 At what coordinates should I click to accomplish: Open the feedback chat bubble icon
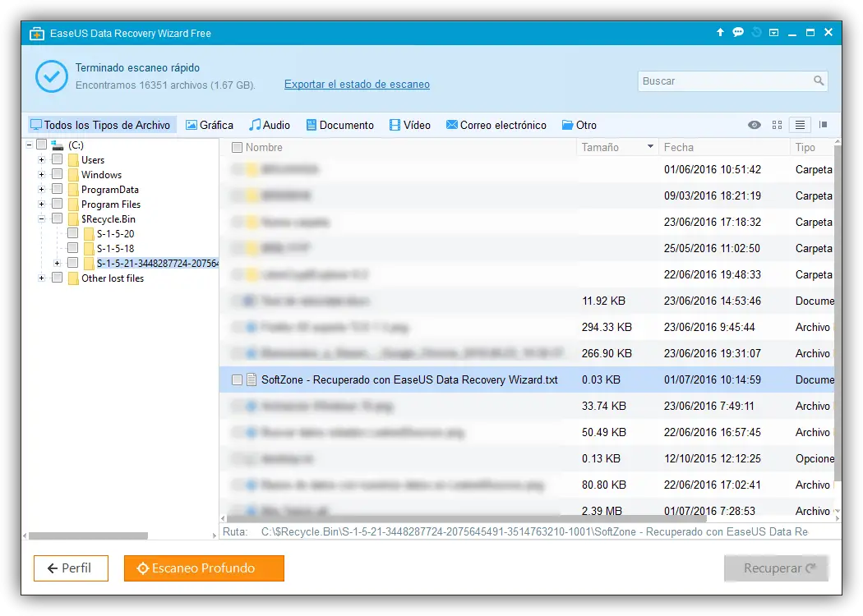point(738,33)
